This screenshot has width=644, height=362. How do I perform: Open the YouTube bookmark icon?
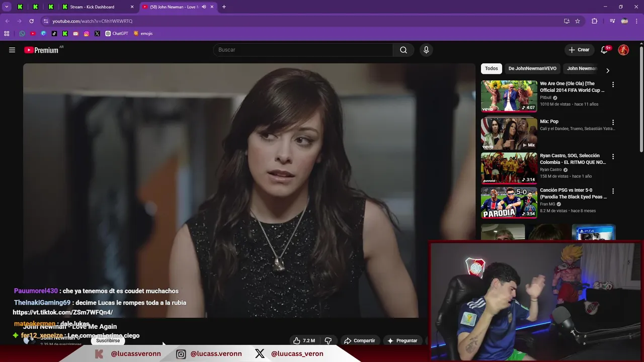pyautogui.click(x=33, y=34)
